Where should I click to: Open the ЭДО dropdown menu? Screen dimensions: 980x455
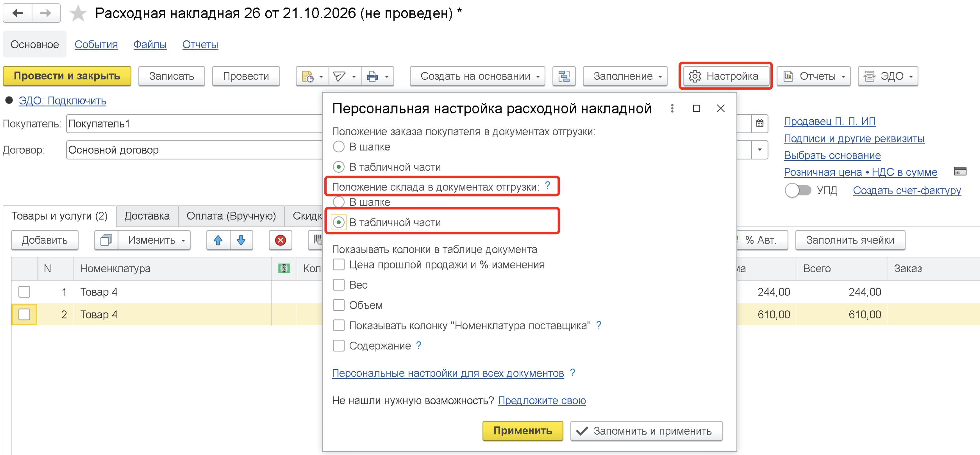(x=887, y=77)
